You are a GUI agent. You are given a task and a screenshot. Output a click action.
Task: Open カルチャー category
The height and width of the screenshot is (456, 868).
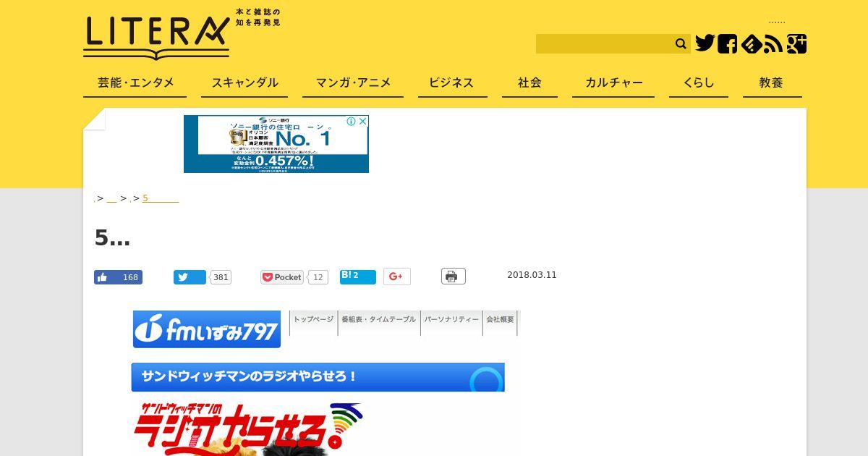(x=613, y=83)
